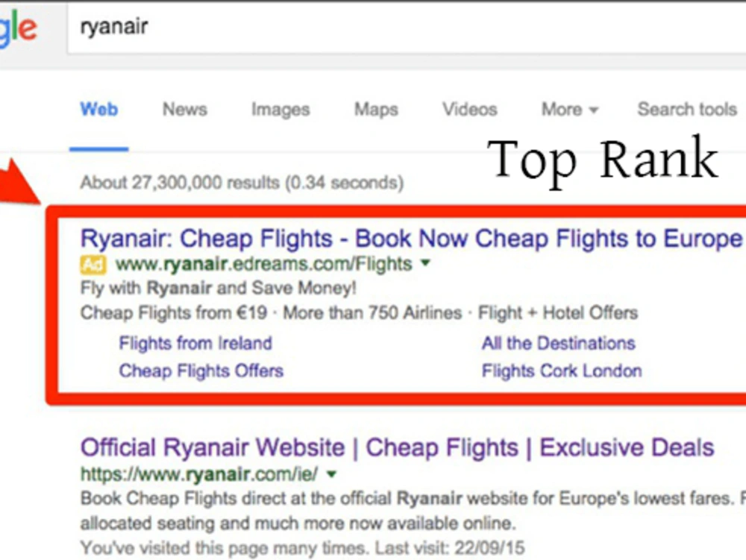This screenshot has width=746, height=560.
Task: Click the About 27,300,000 results text
Action: pos(242,183)
